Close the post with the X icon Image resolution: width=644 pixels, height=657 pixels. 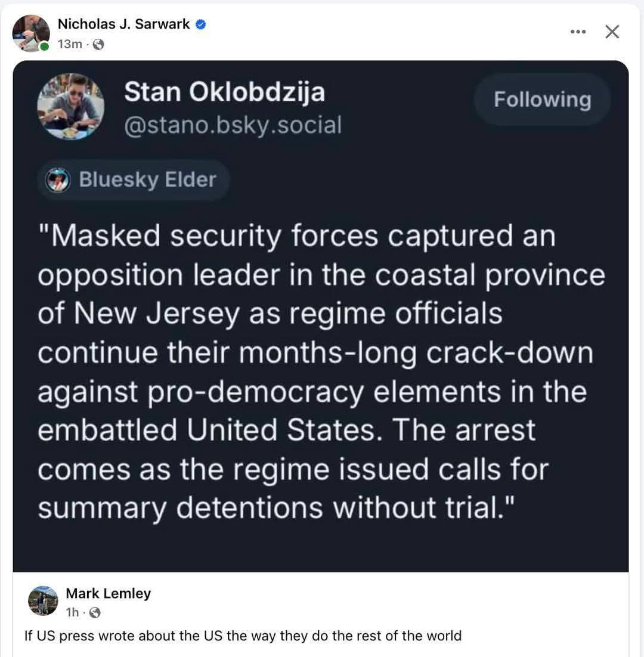click(x=612, y=32)
